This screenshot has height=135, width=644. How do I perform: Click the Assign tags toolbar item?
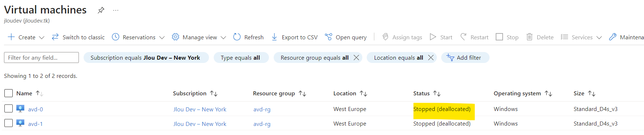tap(402, 37)
